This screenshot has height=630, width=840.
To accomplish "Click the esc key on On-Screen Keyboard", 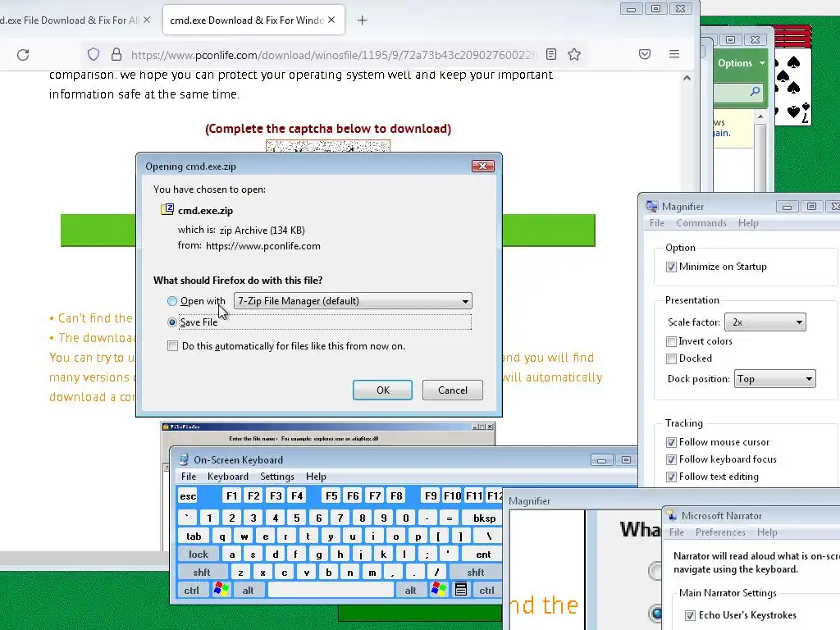I will point(188,496).
